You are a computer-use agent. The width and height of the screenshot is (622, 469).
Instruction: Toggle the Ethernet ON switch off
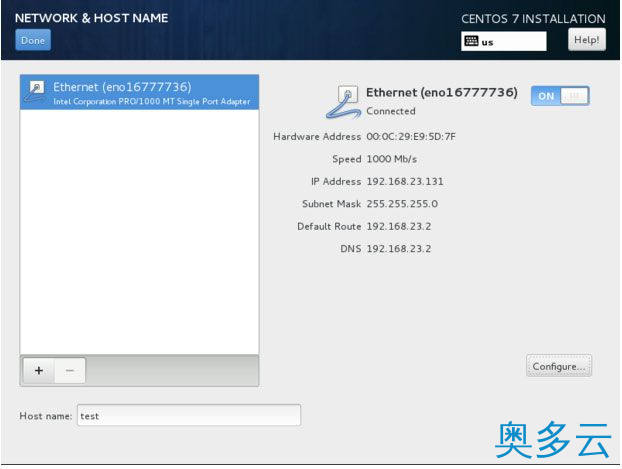point(560,96)
